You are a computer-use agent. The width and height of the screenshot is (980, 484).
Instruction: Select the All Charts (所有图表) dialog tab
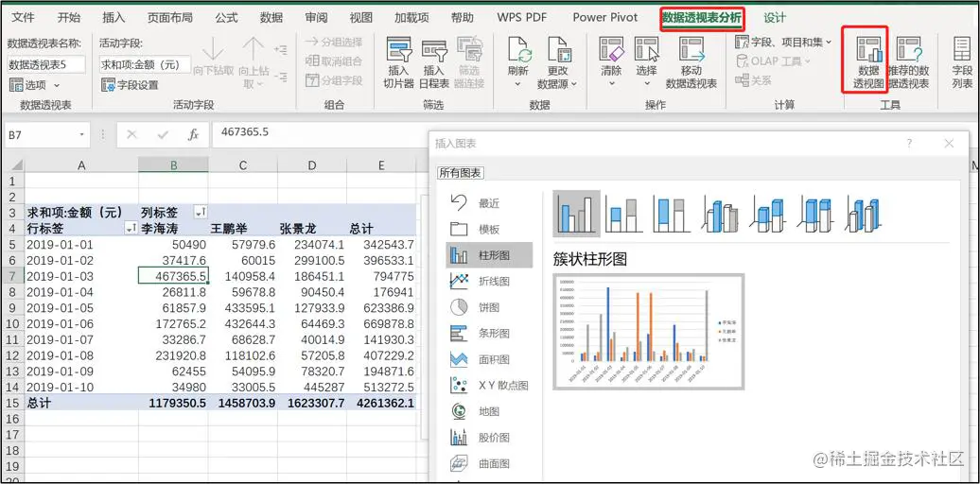(461, 173)
